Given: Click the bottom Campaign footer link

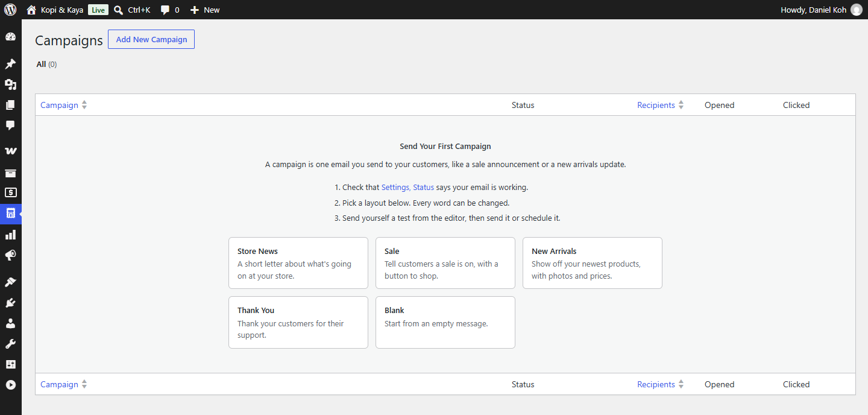Looking at the screenshot, I should (x=59, y=384).
